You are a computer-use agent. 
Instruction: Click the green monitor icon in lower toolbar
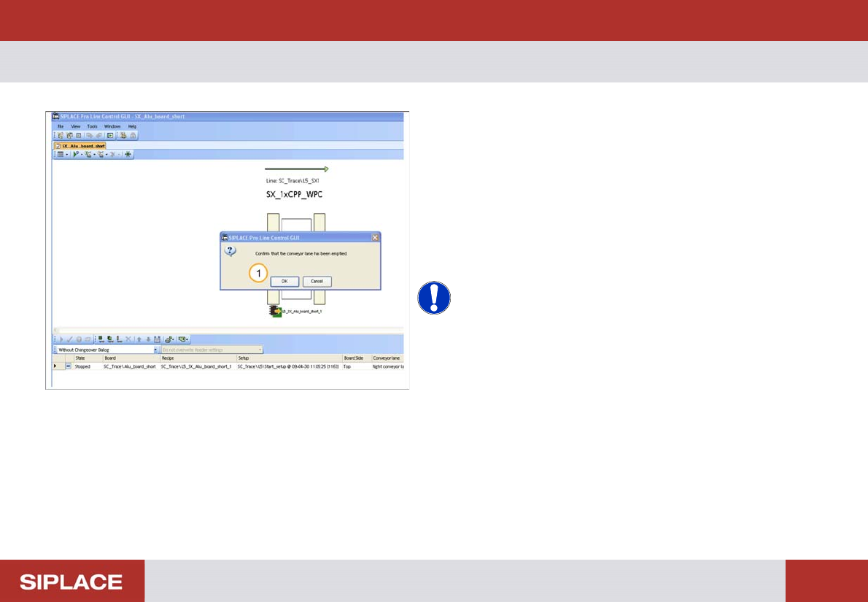tap(181, 339)
